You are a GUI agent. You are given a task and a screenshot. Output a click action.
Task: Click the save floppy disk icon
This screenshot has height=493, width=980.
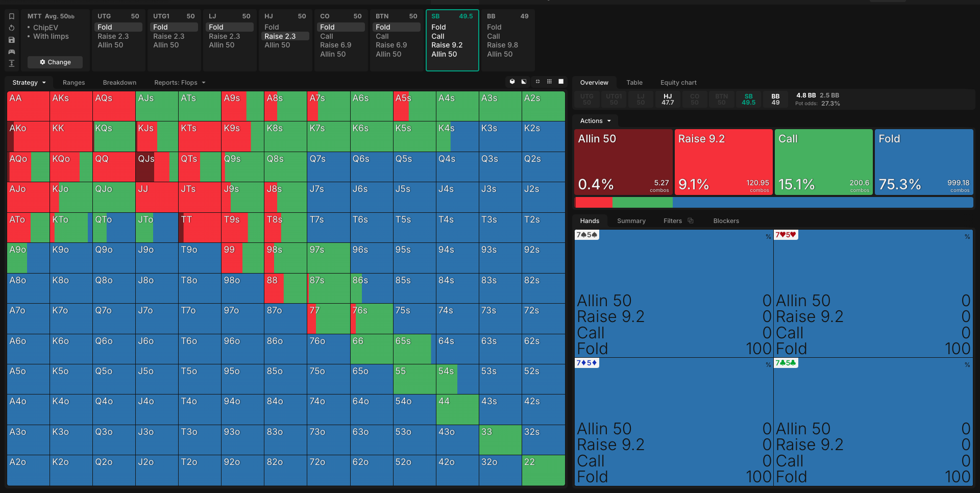pos(11,40)
